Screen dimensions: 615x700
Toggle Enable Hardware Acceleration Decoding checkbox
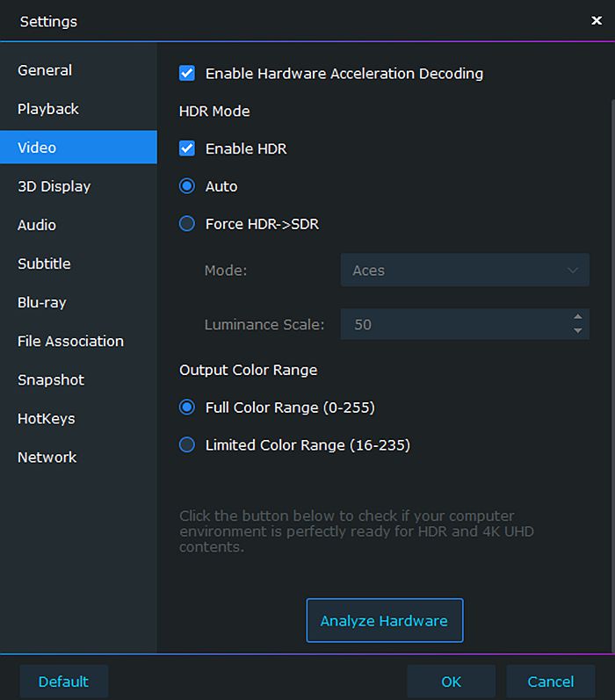[x=186, y=73]
